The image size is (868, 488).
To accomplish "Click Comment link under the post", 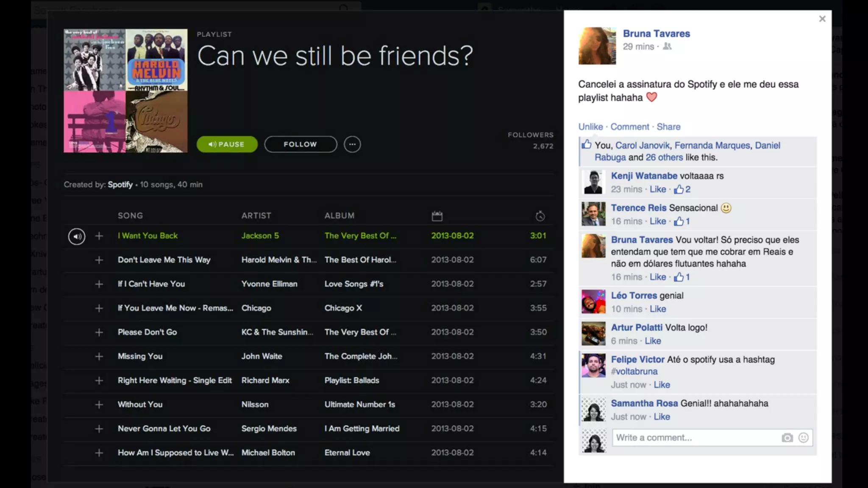I will tap(630, 127).
